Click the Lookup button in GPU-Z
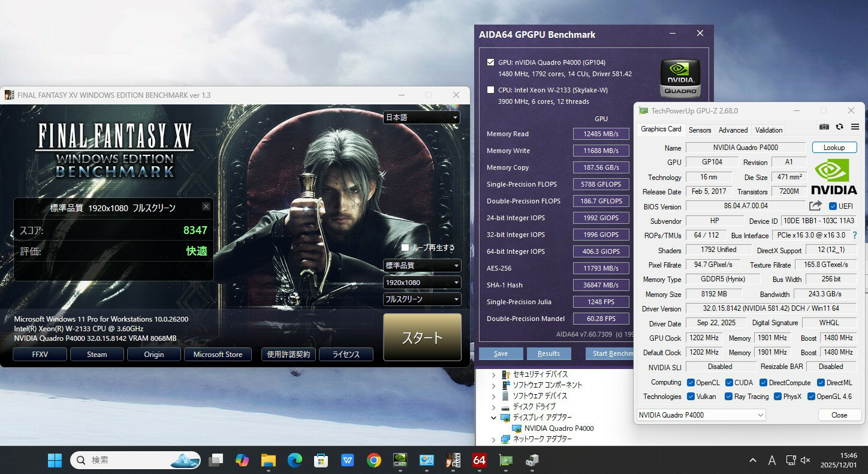 (834, 148)
